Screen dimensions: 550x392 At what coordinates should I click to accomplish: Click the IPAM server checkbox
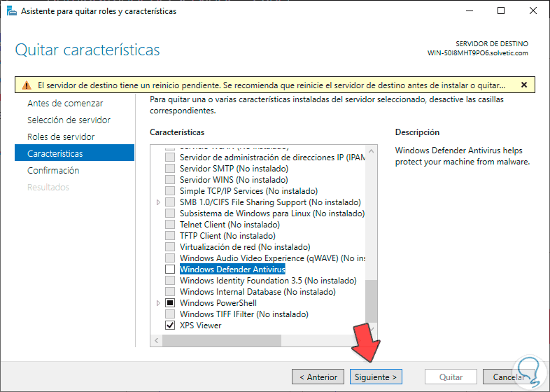(170, 157)
